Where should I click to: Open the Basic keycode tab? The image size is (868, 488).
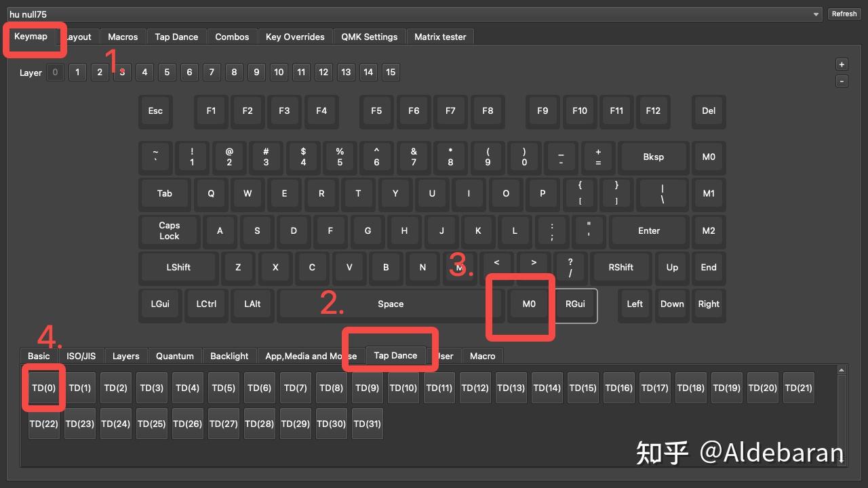coord(39,356)
